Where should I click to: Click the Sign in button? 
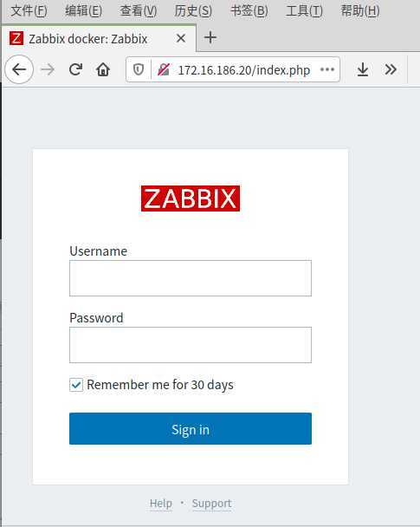191,429
